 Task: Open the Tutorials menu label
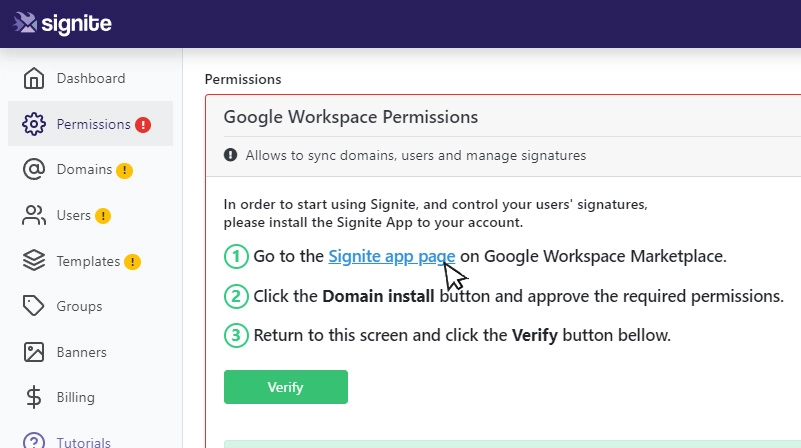click(84, 442)
